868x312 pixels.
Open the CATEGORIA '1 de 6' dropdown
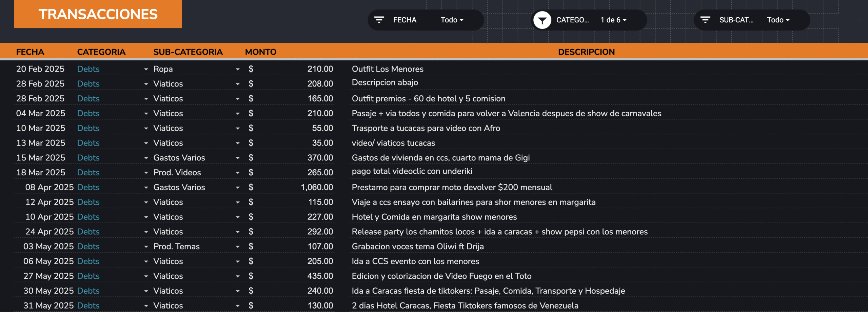click(x=613, y=20)
